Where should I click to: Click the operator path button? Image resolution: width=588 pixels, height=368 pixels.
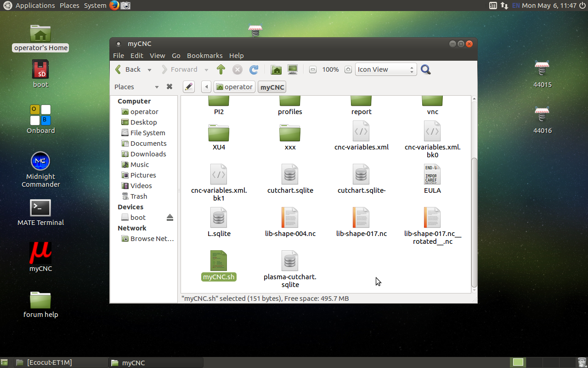234,87
